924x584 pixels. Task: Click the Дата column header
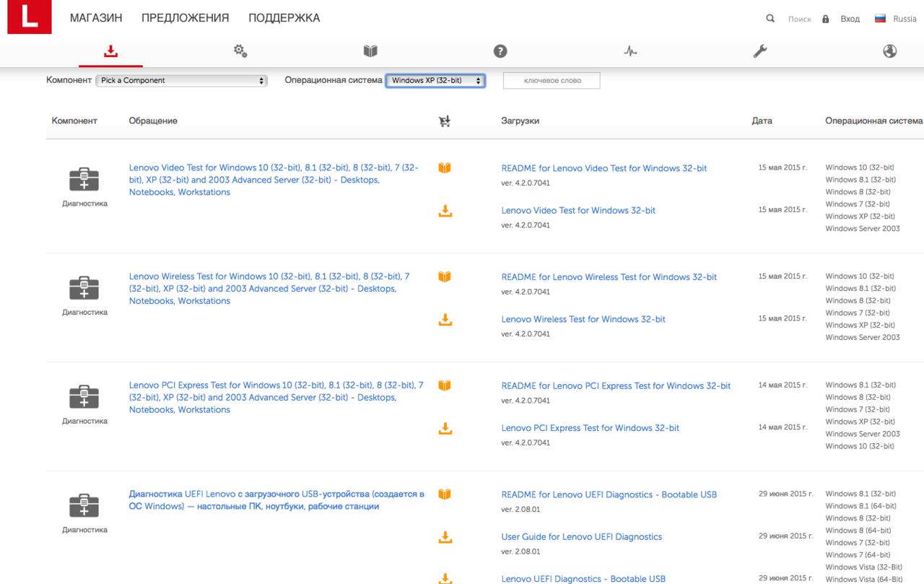(x=762, y=121)
